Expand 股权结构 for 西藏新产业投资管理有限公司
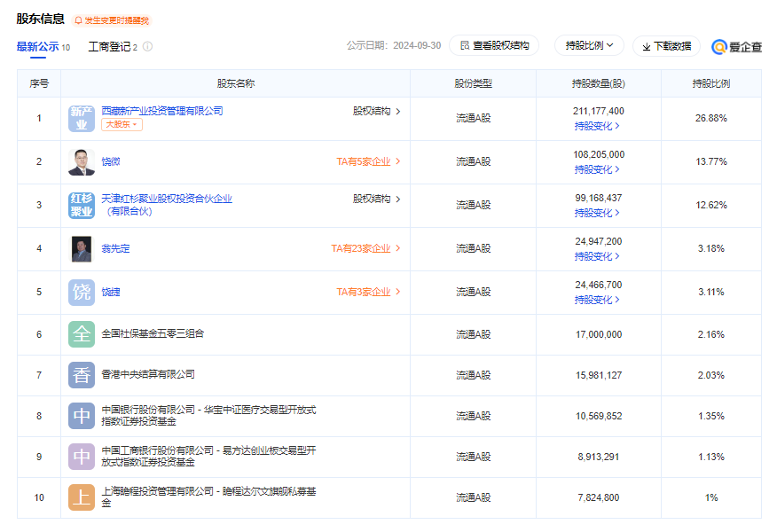Viewport: 777px width, 532px height. coord(377,112)
